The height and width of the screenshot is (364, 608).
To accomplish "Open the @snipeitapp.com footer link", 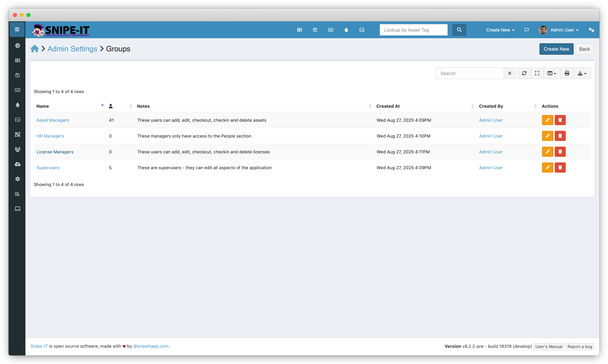I will point(151,346).
